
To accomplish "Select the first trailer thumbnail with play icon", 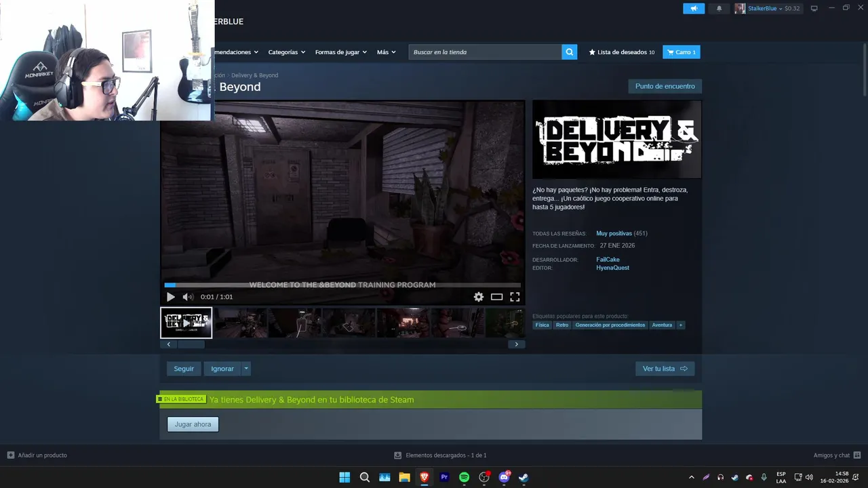I will click(x=186, y=323).
